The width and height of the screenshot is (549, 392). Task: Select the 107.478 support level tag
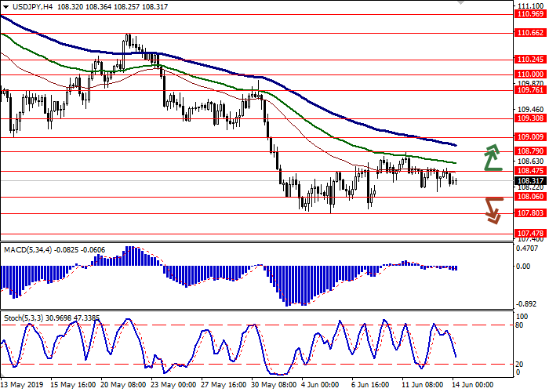(529, 233)
